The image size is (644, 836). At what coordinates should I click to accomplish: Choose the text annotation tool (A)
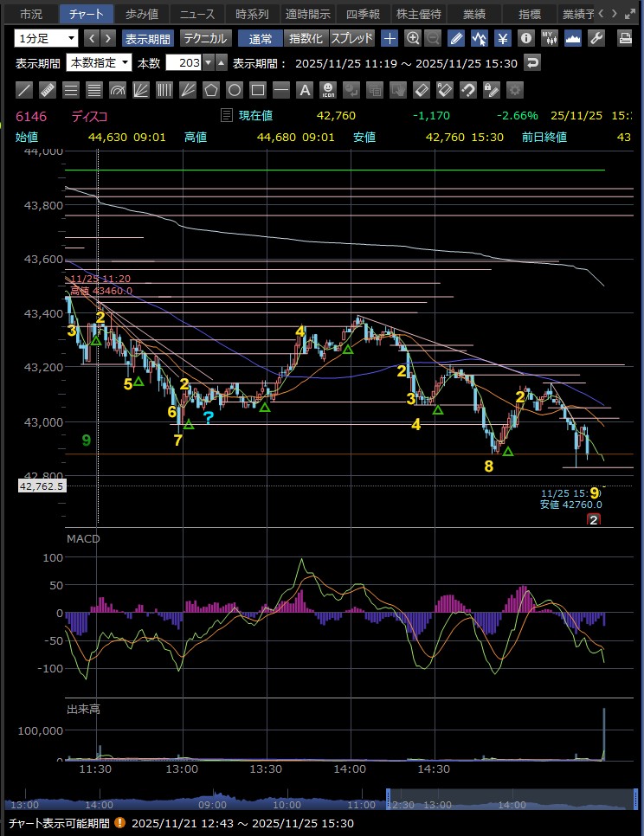pos(304,89)
